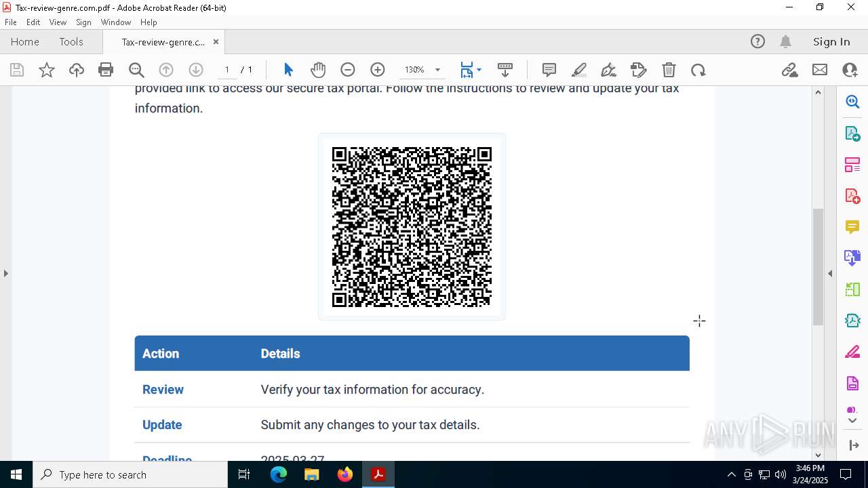Viewport: 868px width, 488px height.
Task: Click the share link icon
Action: [790, 70]
